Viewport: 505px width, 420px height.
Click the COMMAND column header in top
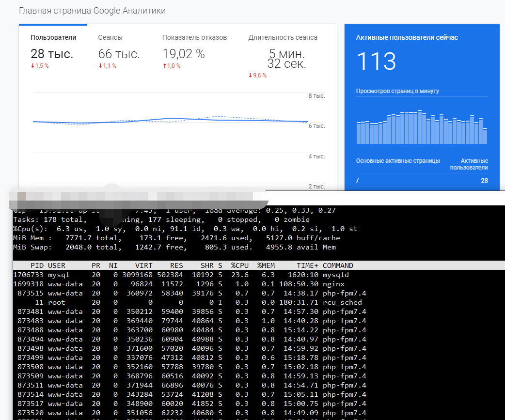338,265
